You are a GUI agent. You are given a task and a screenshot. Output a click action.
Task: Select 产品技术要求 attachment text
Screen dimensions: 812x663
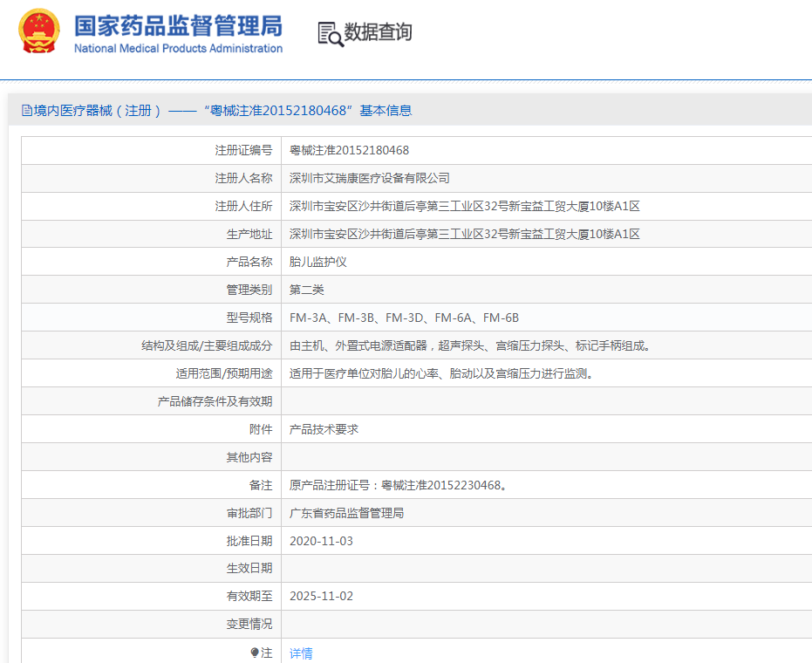pyautogui.click(x=324, y=429)
